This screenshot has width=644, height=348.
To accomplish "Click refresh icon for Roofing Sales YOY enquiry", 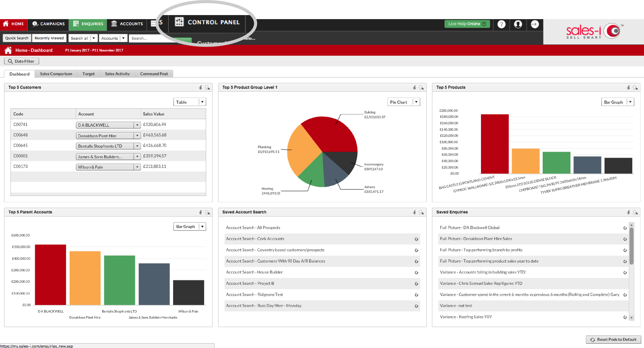I will (x=625, y=317).
